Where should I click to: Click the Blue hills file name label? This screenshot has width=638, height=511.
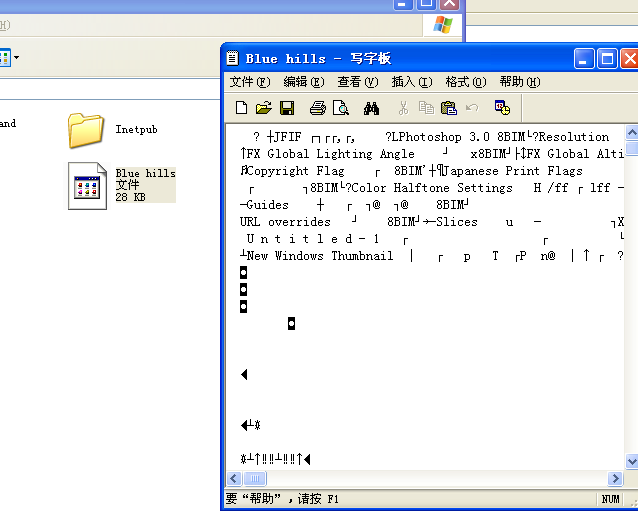pyautogui.click(x=145, y=173)
